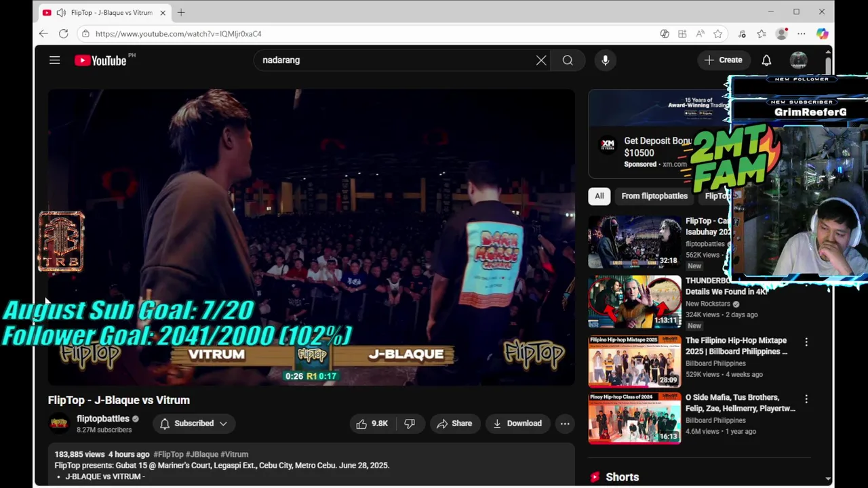868x488 pixels.
Task: Focus the browser address bar URL
Action: tap(178, 34)
